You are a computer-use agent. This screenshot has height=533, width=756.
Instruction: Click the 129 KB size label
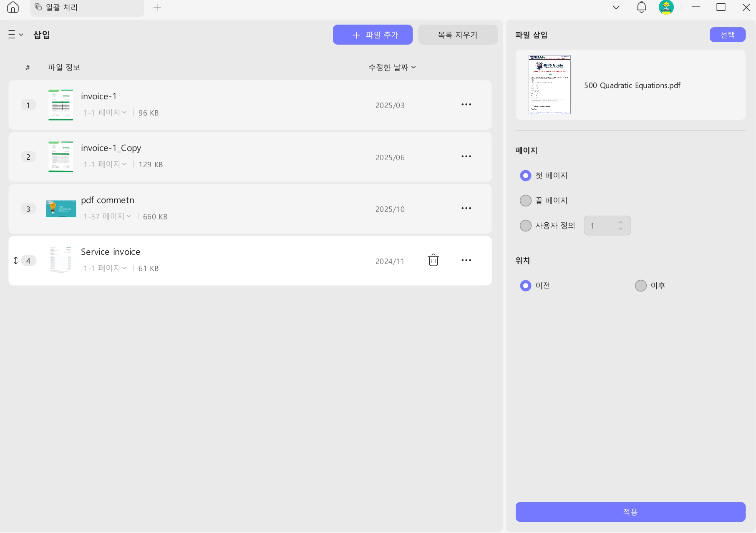pyautogui.click(x=151, y=165)
